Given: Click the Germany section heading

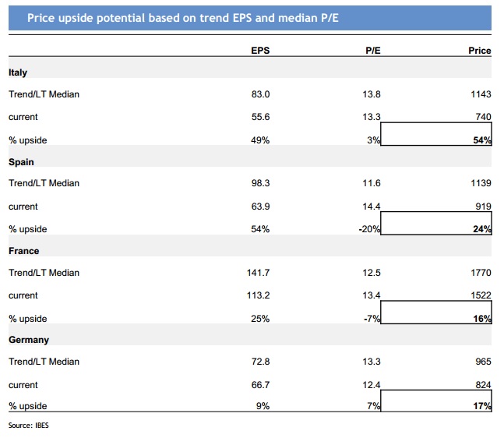Looking at the screenshot, I should pos(29,340).
